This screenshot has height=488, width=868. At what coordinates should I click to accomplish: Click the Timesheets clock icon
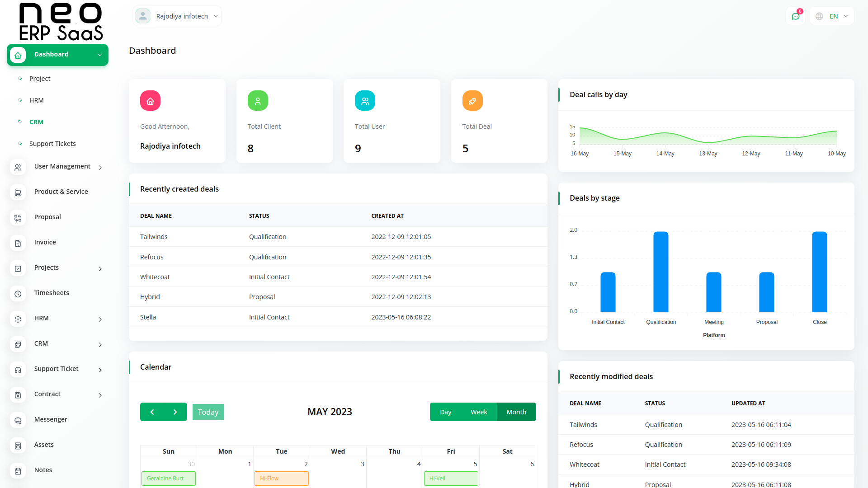[18, 294]
